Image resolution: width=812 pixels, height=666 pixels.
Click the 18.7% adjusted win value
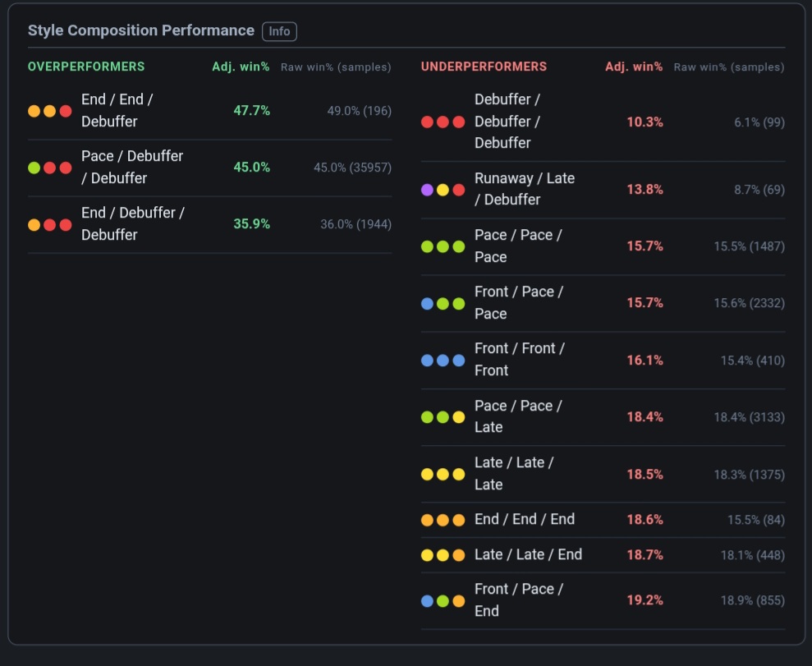[x=645, y=555]
